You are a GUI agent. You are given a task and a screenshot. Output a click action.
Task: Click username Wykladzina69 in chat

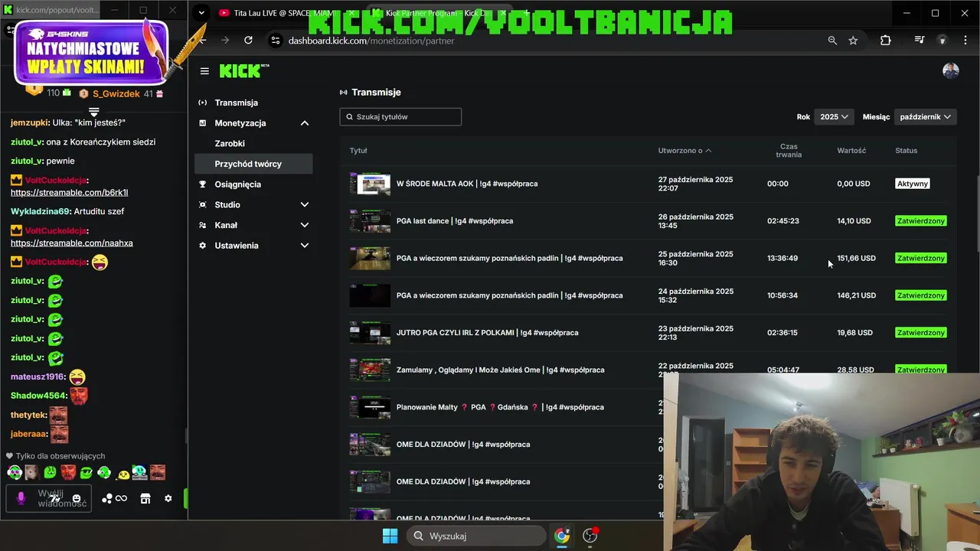click(x=41, y=211)
